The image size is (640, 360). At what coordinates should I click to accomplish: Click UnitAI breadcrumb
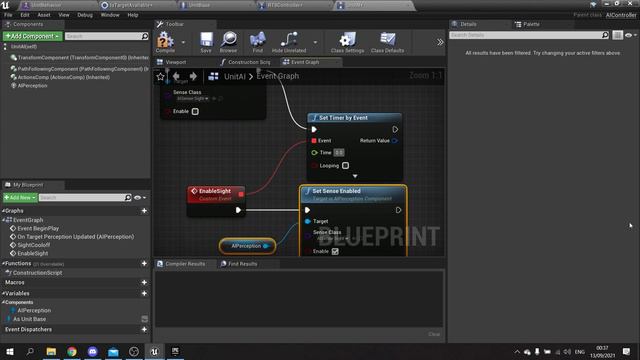tap(235, 76)
